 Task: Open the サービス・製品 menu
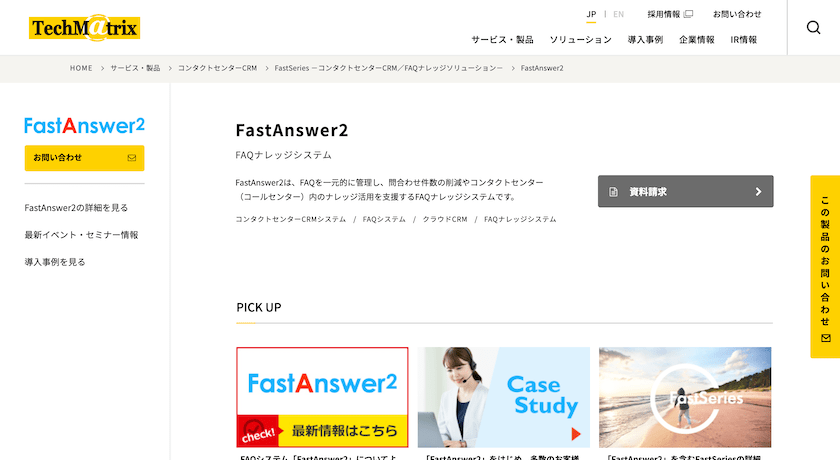(x=502, y=40)
